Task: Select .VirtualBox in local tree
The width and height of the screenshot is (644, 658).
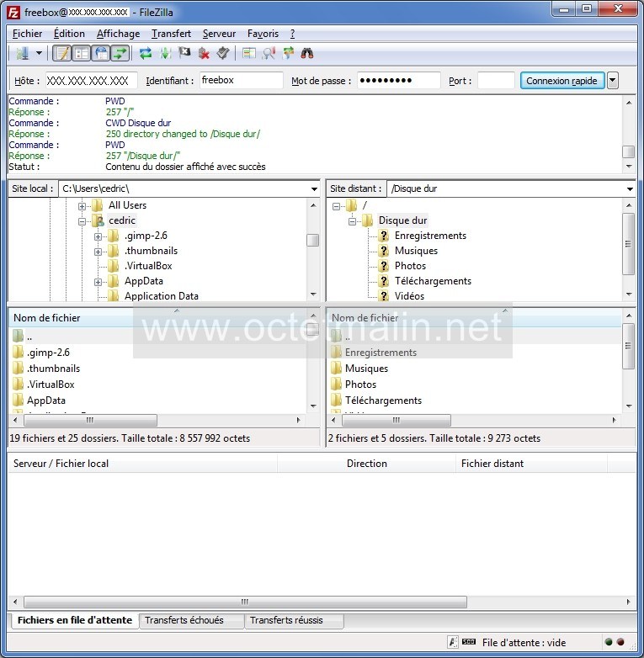Action: [x=148, y=266]
